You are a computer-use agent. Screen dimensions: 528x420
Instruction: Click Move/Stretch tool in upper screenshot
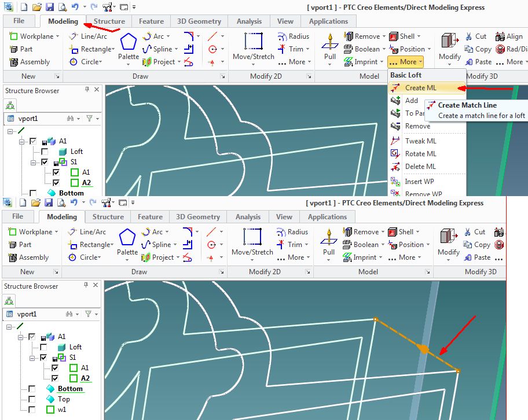tap(253, 46)
